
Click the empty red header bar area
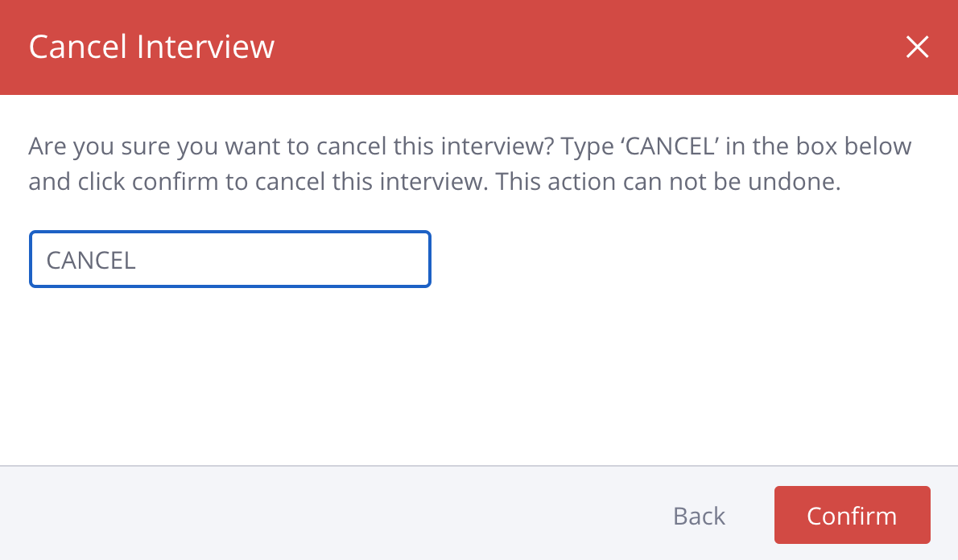tap(564, 47)
